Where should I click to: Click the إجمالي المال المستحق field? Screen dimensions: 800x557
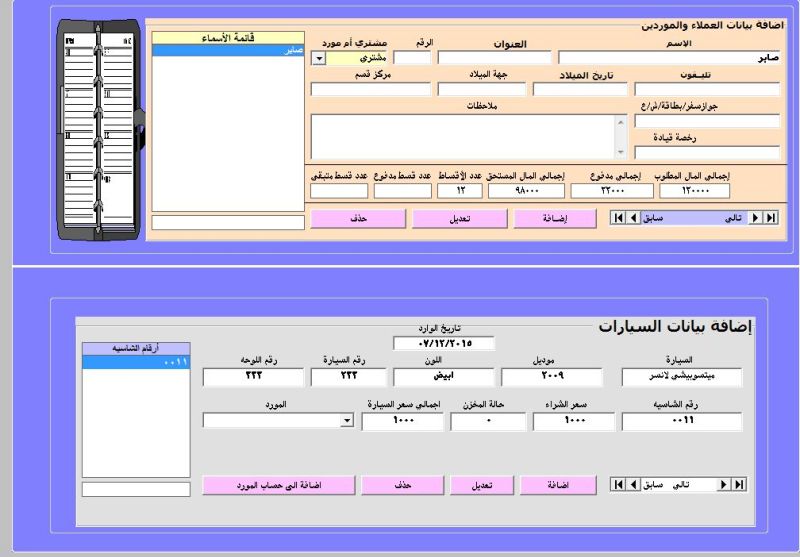click(526, 191)
